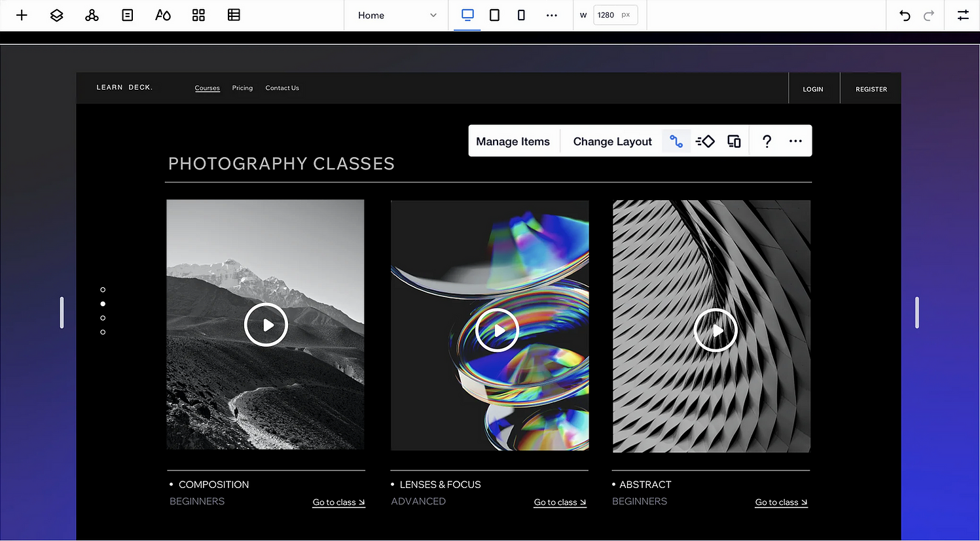
Task: Open the Layers panel icon
Action: 57,15
